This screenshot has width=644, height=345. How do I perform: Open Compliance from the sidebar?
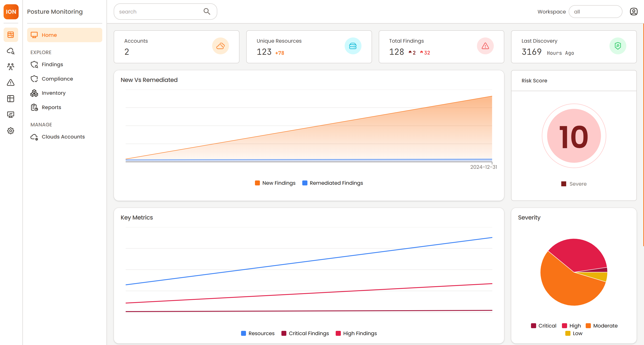tap(57, 79)
